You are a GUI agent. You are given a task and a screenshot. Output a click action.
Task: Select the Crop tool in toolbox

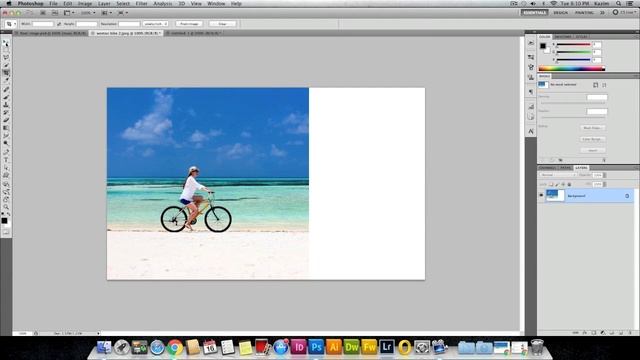click(x=6, y=73)
